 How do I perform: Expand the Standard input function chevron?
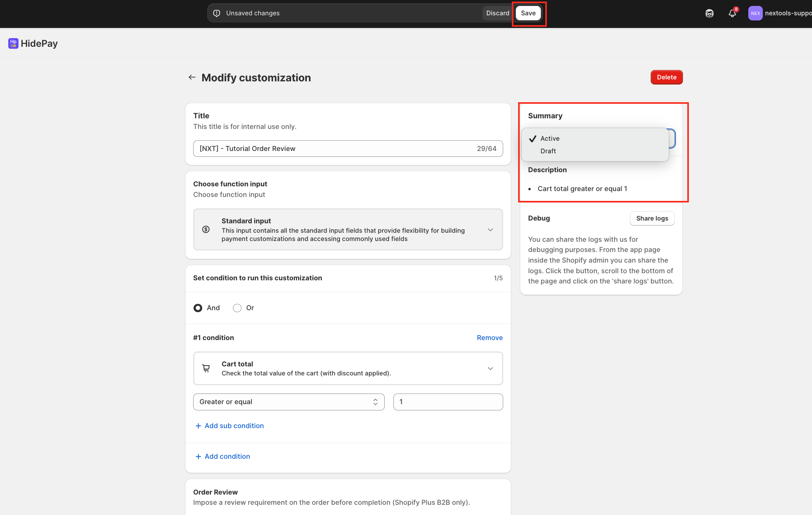[x=490, y=230]
